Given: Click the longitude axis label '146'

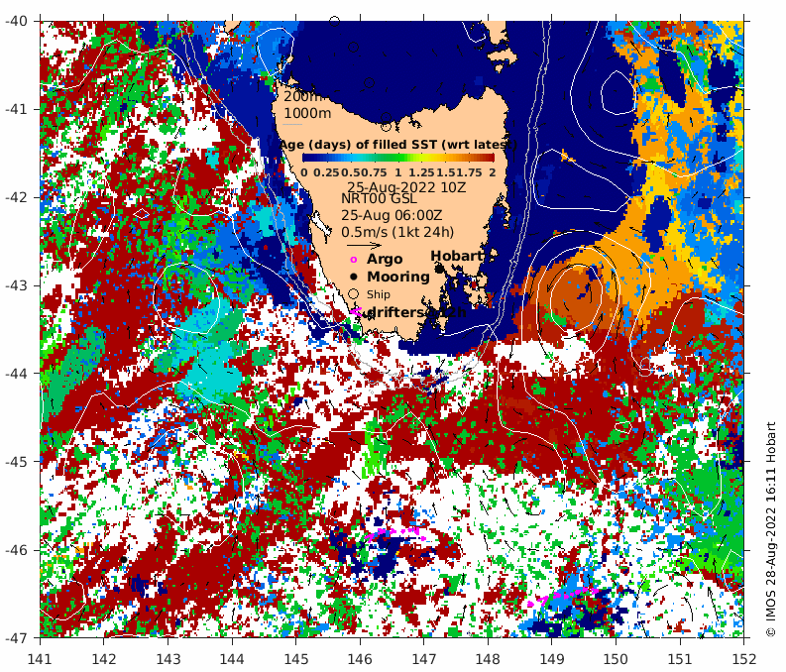Looking at the screenshot, I should 360,658.
